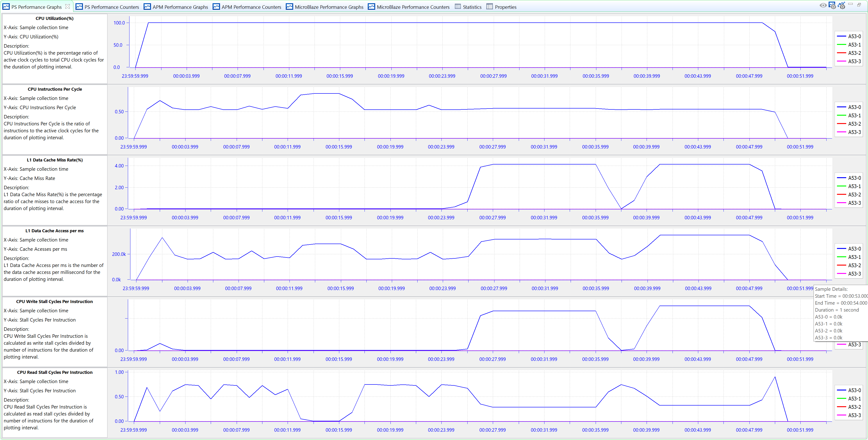The width and height of the screenshot is (868, 440).
Task: Open the APM Performance Graphs tab
Action: click(x=176, y=7)
